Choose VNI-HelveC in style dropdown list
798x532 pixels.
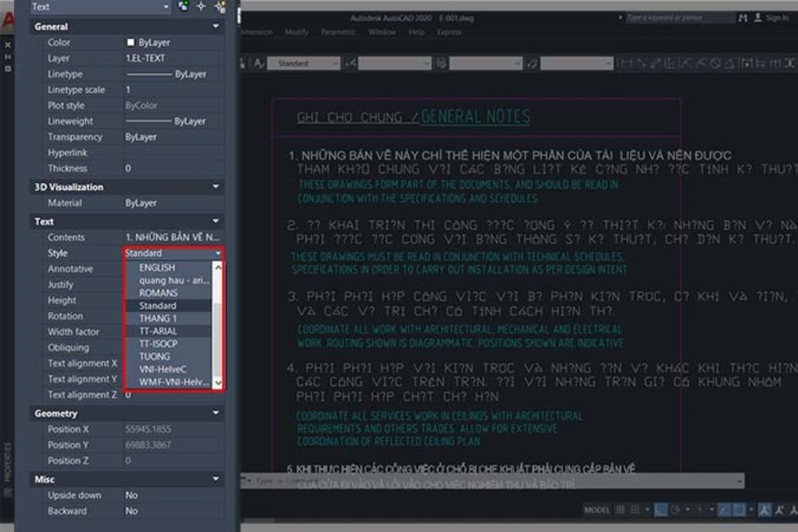[162, 369]
